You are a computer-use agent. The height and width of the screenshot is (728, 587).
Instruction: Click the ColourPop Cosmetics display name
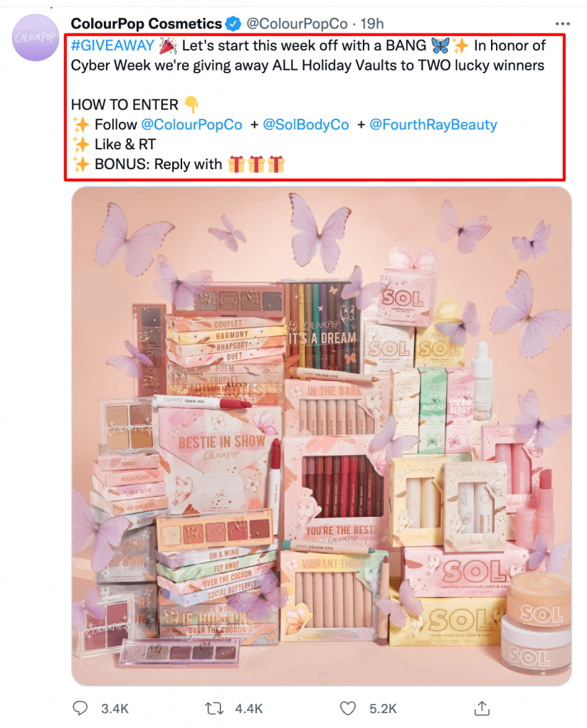pyautogui.click(x=147, y=23)
